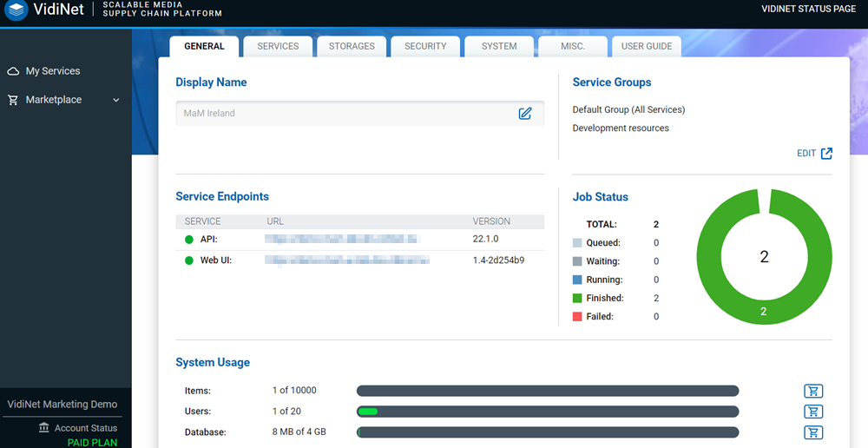The image size is (868, 448).
Task: Click the bank icon beside Account Status
Action: [x=43, y=428]
